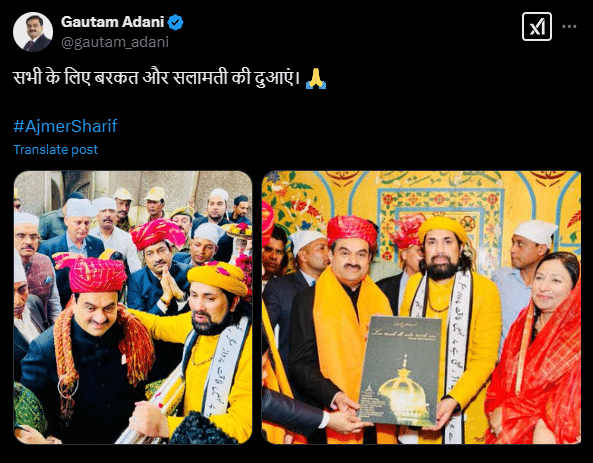Click the yellow turban in the left photo
This screenshot has height=463, width=593.
click(218, 278)
